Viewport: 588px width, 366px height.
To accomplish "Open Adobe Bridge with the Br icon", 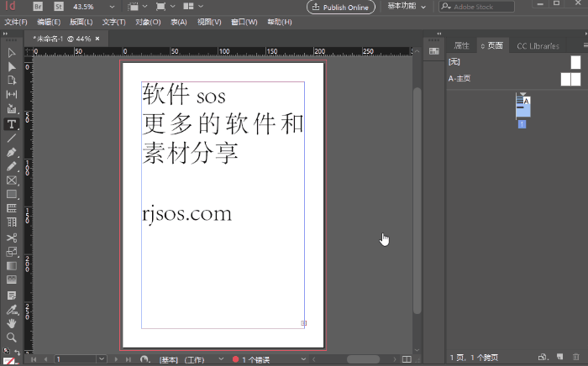I will click(x=38, y=7).
